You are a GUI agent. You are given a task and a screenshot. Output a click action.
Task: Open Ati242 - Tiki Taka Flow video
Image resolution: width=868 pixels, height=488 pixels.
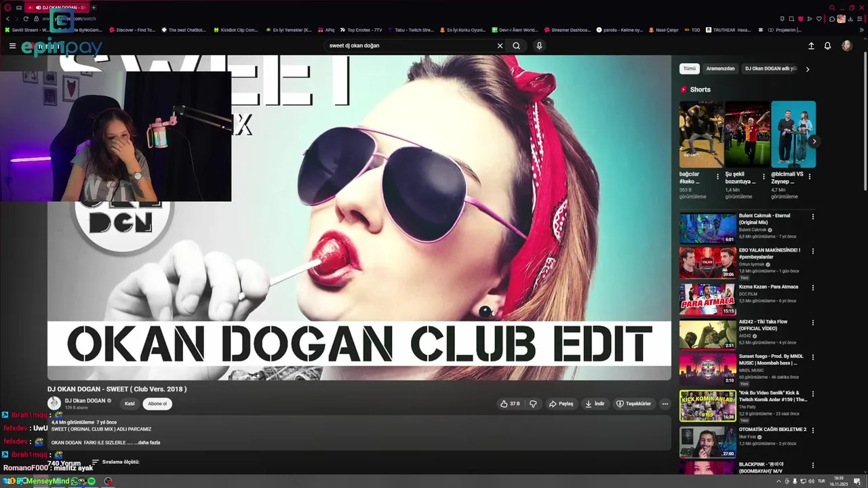point(707,334)
